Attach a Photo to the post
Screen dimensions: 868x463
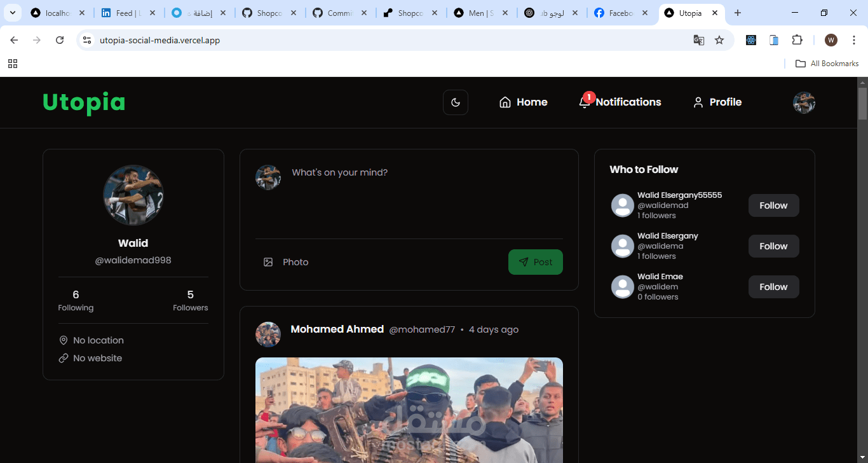pos(286,262)
